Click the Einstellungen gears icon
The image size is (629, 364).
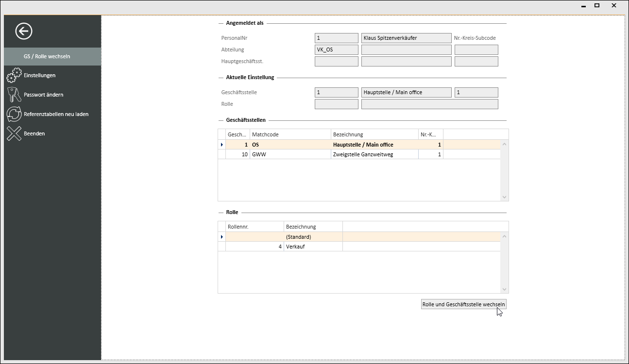(14, 76)
